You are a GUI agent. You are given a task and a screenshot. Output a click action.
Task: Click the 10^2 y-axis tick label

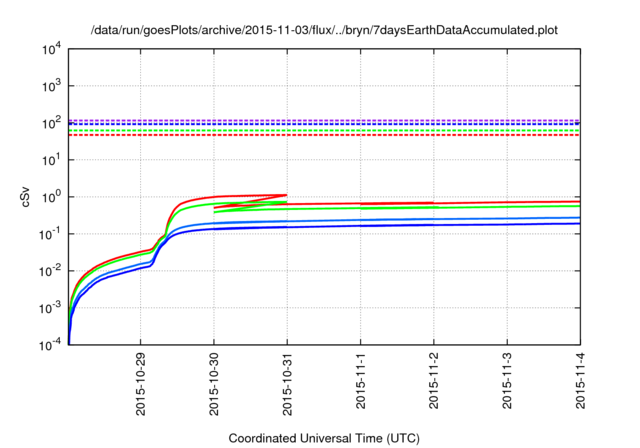[51, 122]
